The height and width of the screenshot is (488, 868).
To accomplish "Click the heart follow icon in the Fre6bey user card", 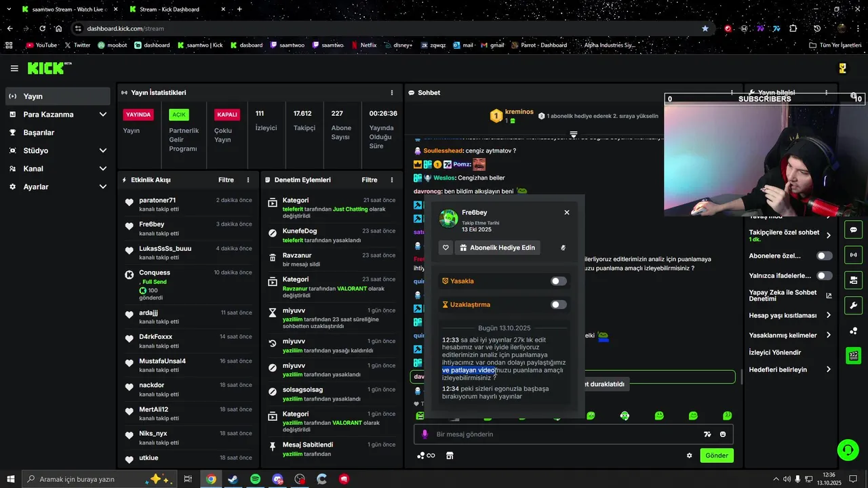I will pos(446,248).
